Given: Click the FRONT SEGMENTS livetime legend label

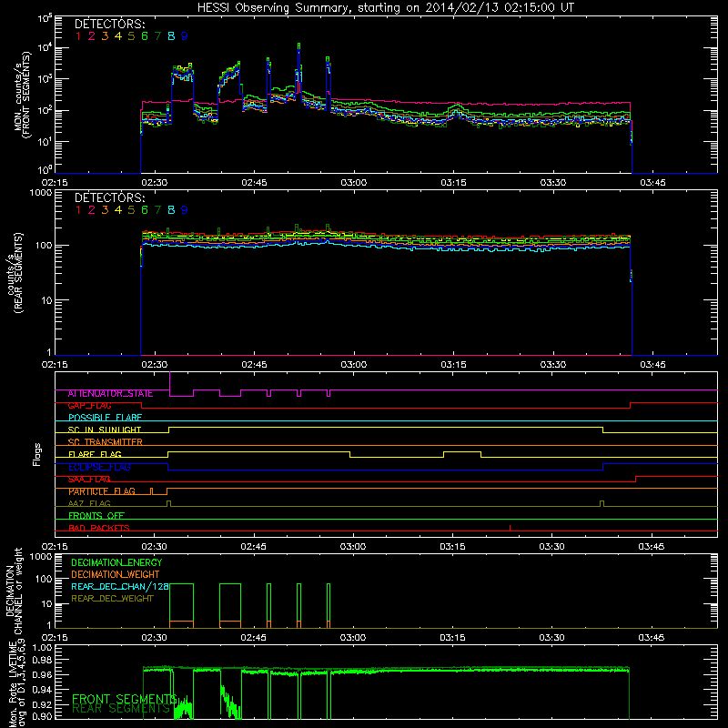Looking at the screenshot, I should 125,699.
